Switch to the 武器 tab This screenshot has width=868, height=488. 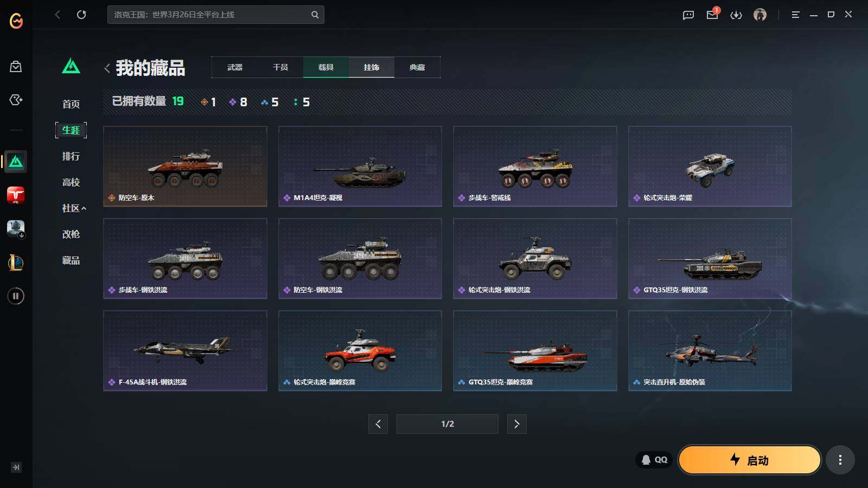coord(235,67)
